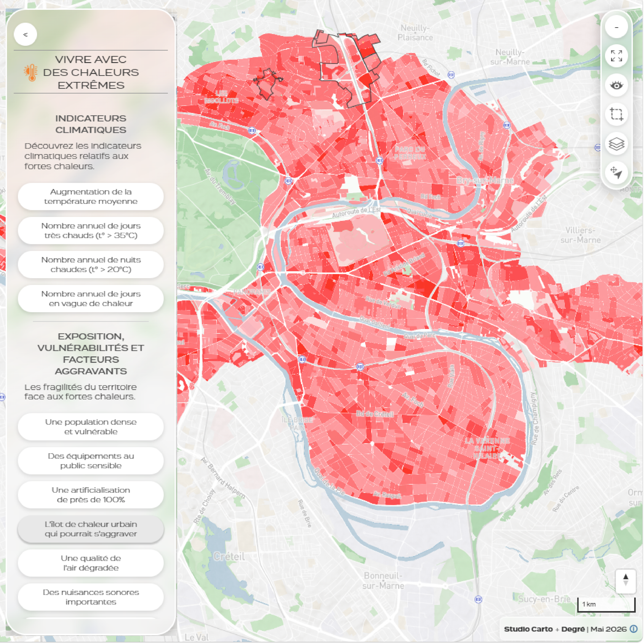Click the Av. Bernard Halpern road label
Viewport: 644px width, 644px height.
223,478
